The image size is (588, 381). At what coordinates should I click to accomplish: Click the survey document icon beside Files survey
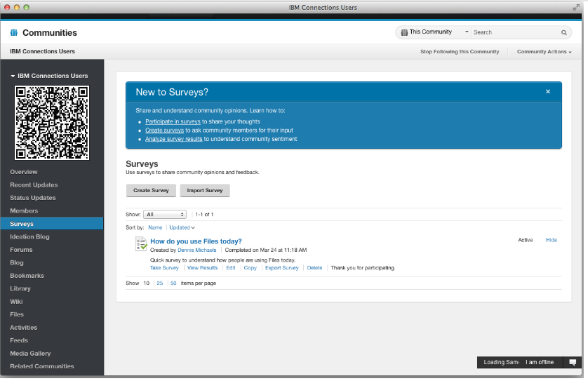click(141, 243)
